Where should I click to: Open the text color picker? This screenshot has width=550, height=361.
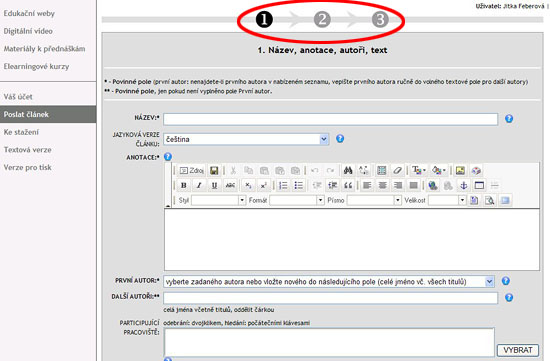pos(419,171)
